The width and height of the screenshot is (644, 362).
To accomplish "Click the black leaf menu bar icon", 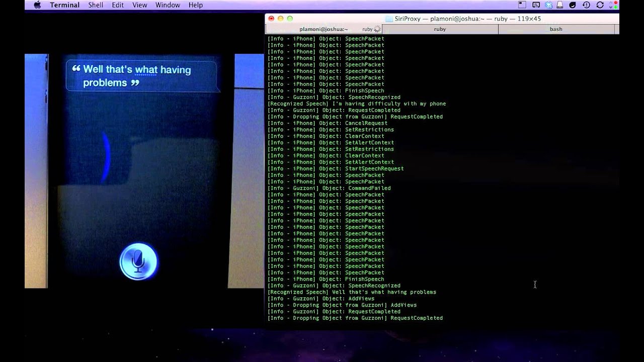I will (x=573, y=5).
